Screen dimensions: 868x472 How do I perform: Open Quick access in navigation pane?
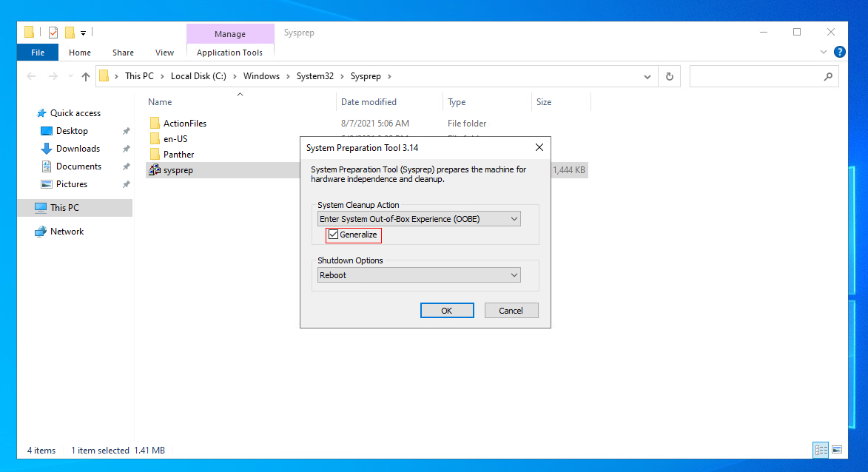75,113
